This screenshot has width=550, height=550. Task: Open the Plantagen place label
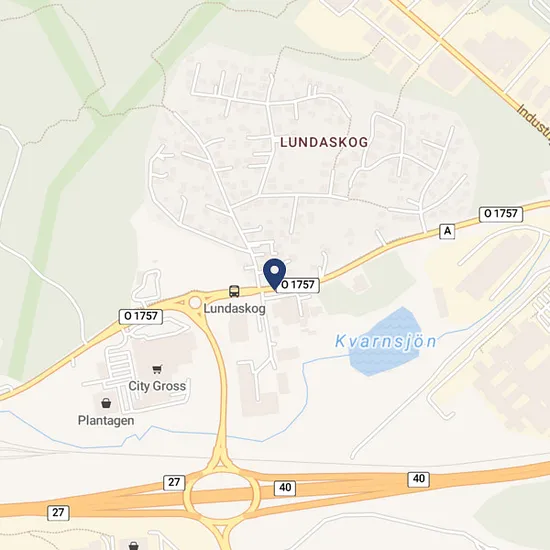click(106, 421)
